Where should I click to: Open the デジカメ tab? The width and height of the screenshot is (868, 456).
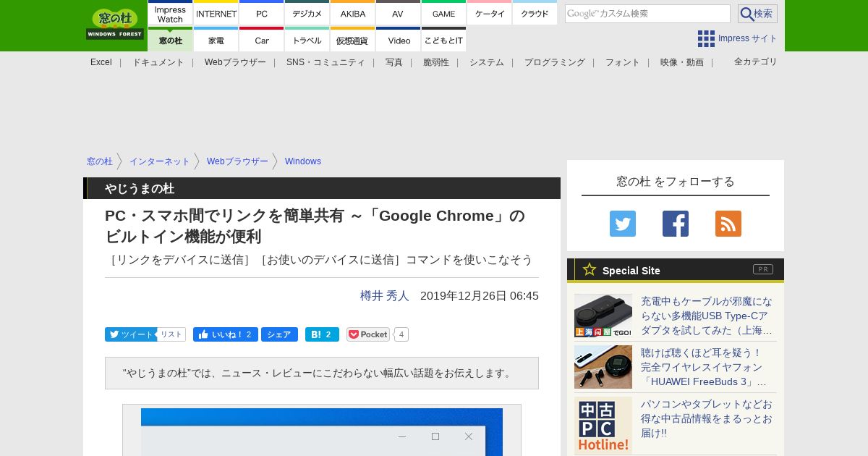[x=307, y=13]
